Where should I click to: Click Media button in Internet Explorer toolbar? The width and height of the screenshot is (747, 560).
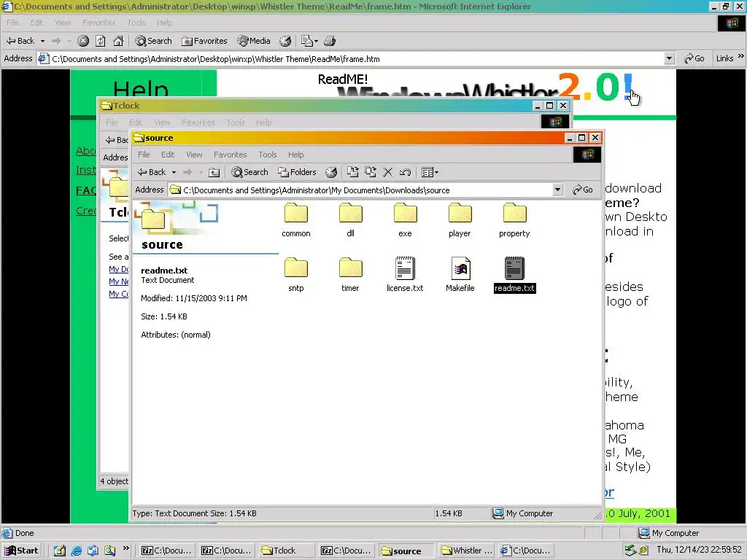point(254,41)
